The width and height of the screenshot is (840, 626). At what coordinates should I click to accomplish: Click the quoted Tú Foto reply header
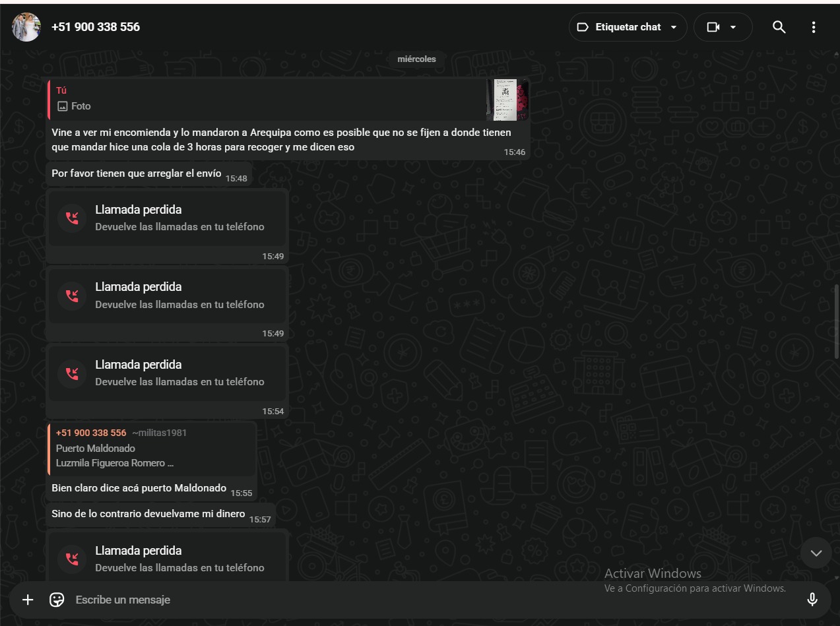coord(264,99)
